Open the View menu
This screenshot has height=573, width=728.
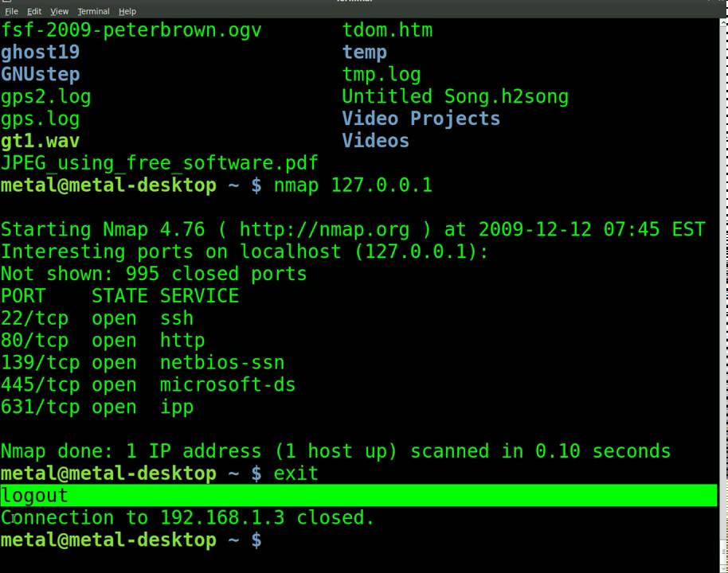coord(59,11)
